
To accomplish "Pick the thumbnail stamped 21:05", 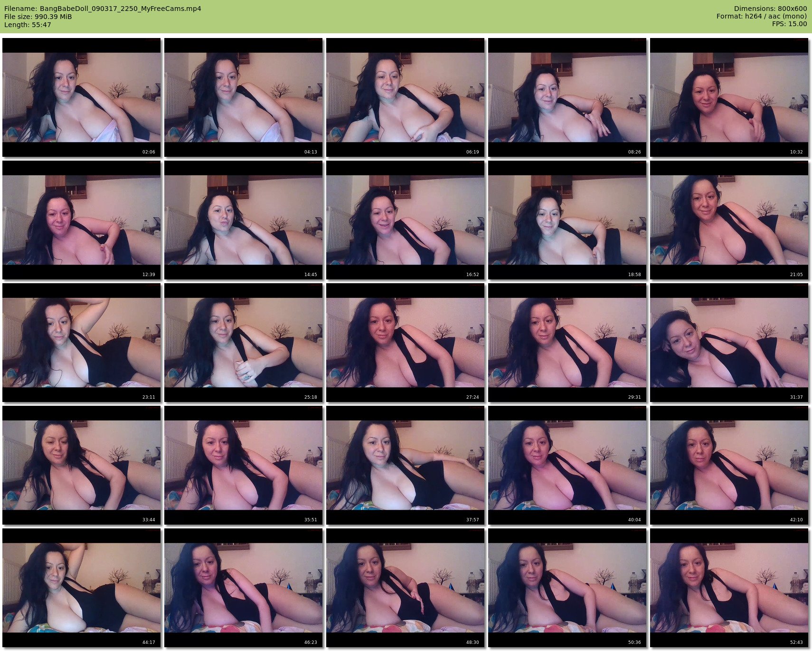I will (729, 220).
